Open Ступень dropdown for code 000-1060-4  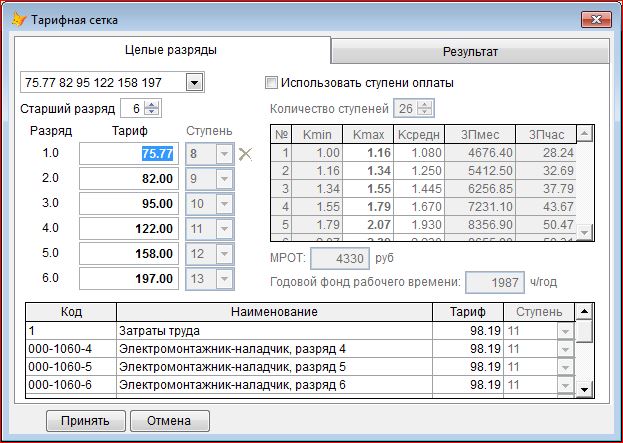pos(565,349)
